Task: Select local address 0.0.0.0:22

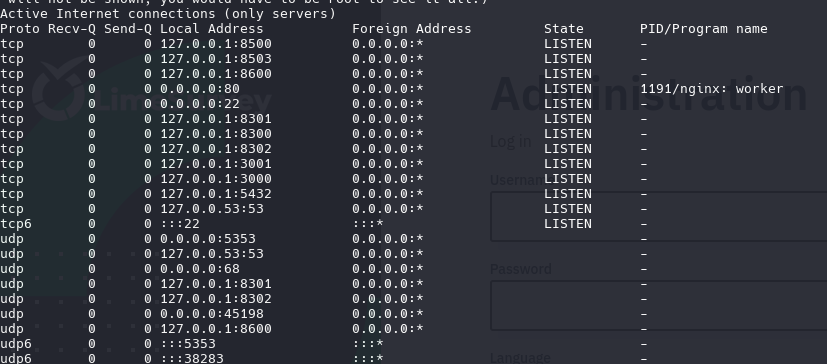Action: [x=200, y=104]
